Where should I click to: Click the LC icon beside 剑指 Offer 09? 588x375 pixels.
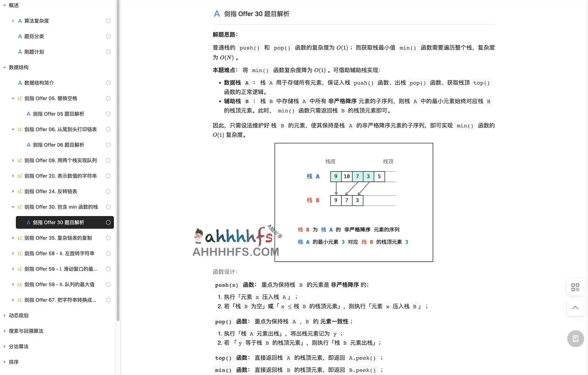tap(20, 160)
